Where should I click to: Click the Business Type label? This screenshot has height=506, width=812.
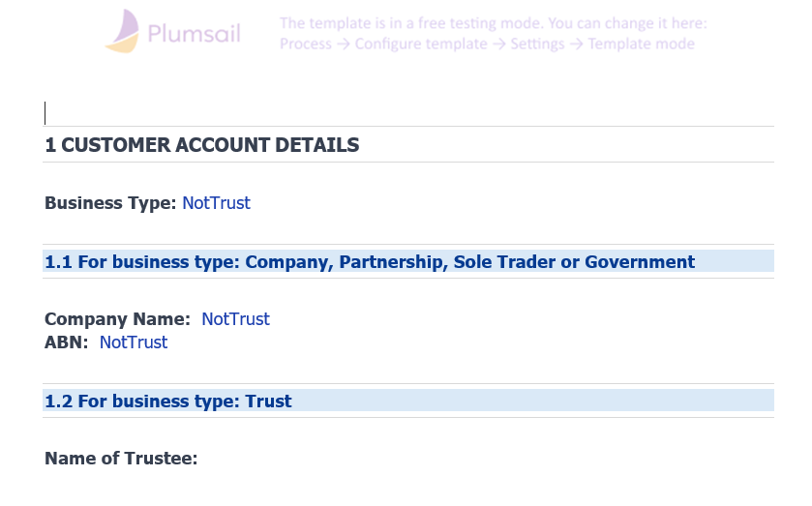click(110, 203)
